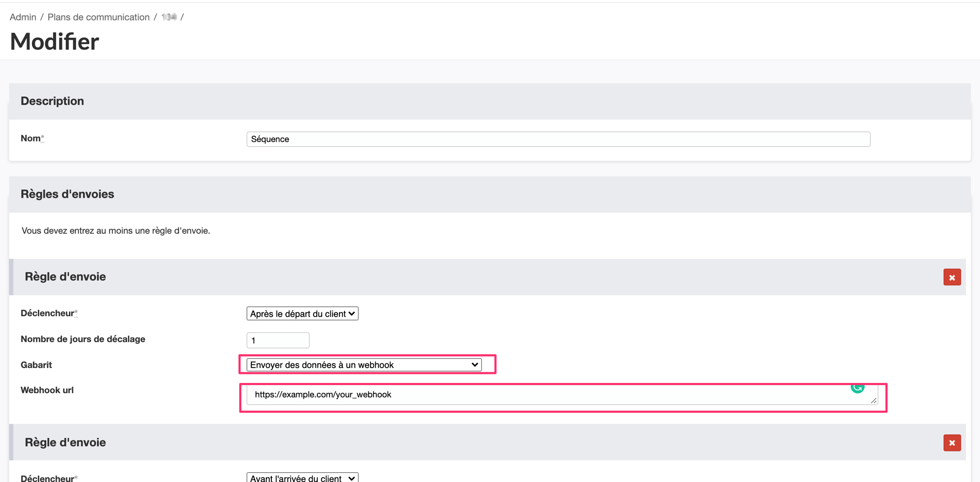Click the Nom field label
The height and width of the screenshot is (482, 980).
31,139
